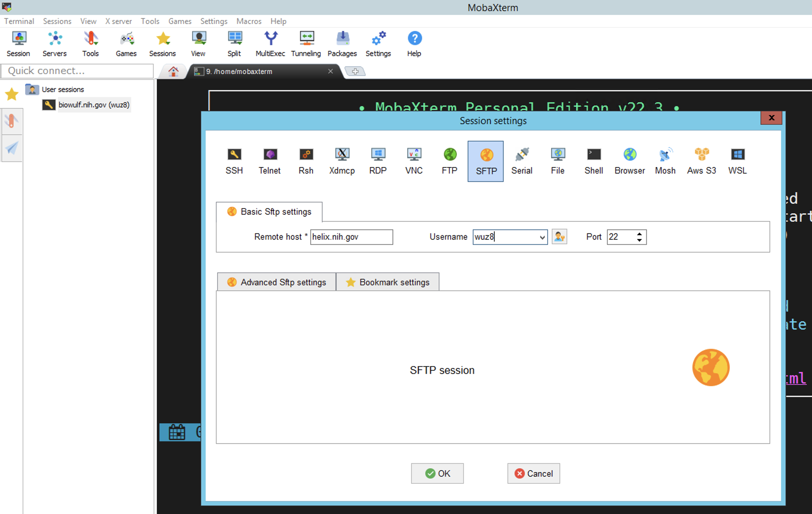Click the Remote host input field
The height and width of the screenshot is (514, 812).
(x=351, y=237)
